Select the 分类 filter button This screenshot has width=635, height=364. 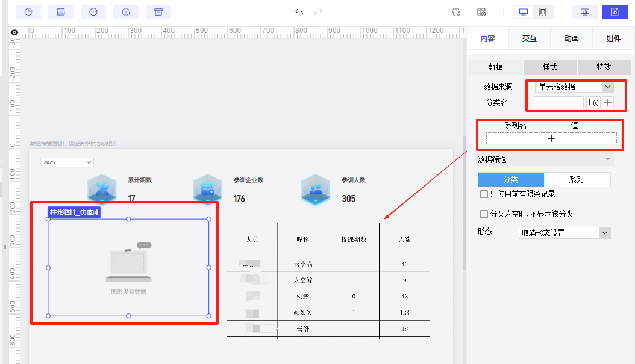511,179
